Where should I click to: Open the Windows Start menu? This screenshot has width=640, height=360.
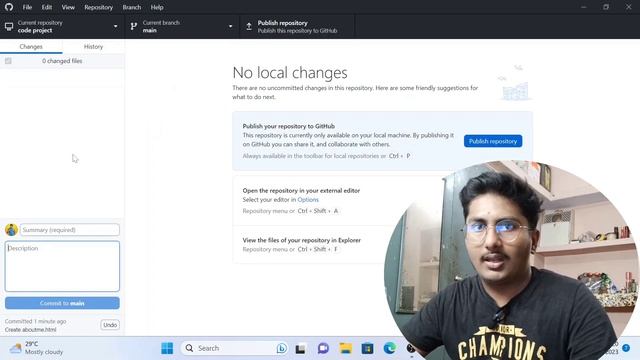(x=167, y=348)
